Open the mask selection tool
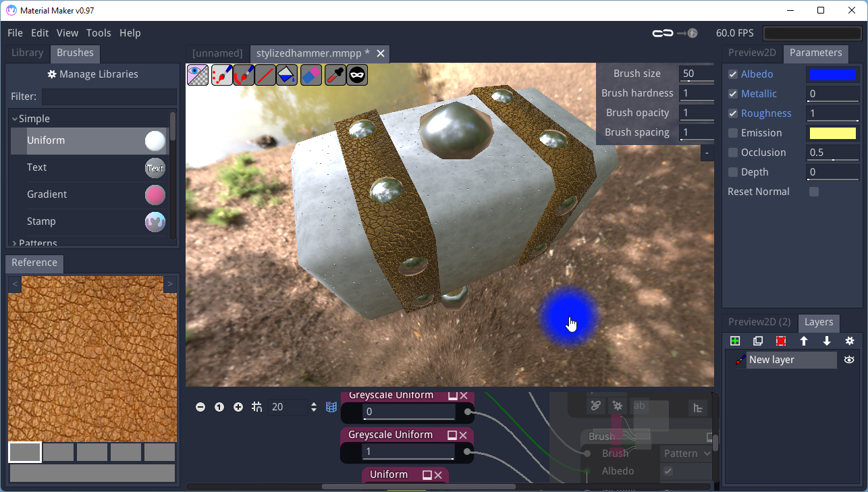 (357, 75)
